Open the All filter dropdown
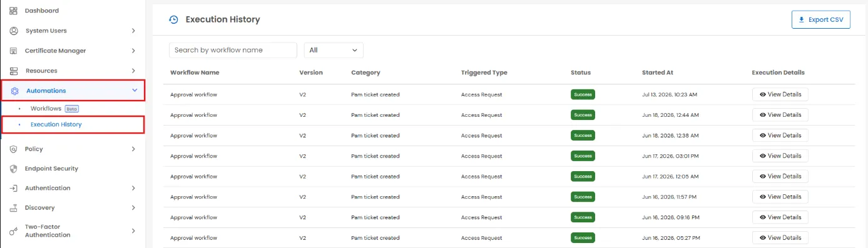This screenshot has height=248, width=868. (x=334, y=50)
